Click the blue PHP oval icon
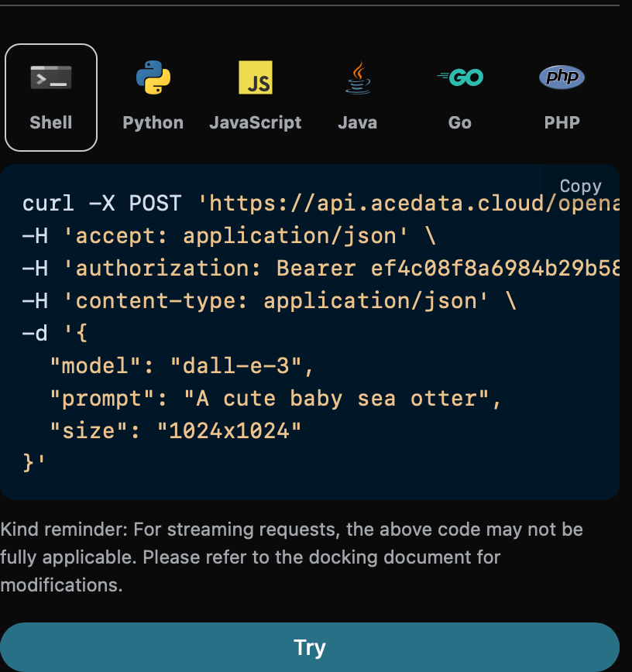This screenshot has width=632, height=672. (562, 77)
